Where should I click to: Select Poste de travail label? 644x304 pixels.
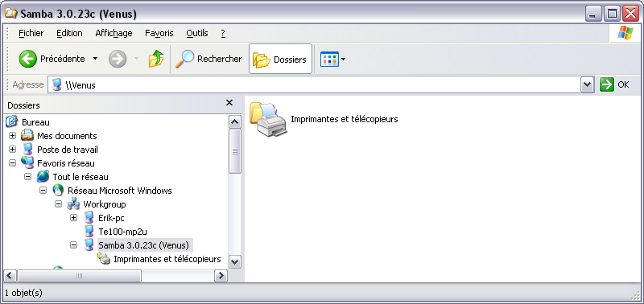[x=68, y=150]
